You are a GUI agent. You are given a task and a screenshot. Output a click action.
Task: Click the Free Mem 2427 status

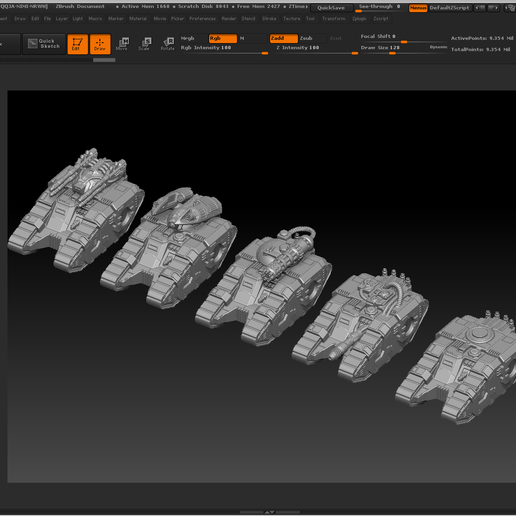click(x=259, y=6)
